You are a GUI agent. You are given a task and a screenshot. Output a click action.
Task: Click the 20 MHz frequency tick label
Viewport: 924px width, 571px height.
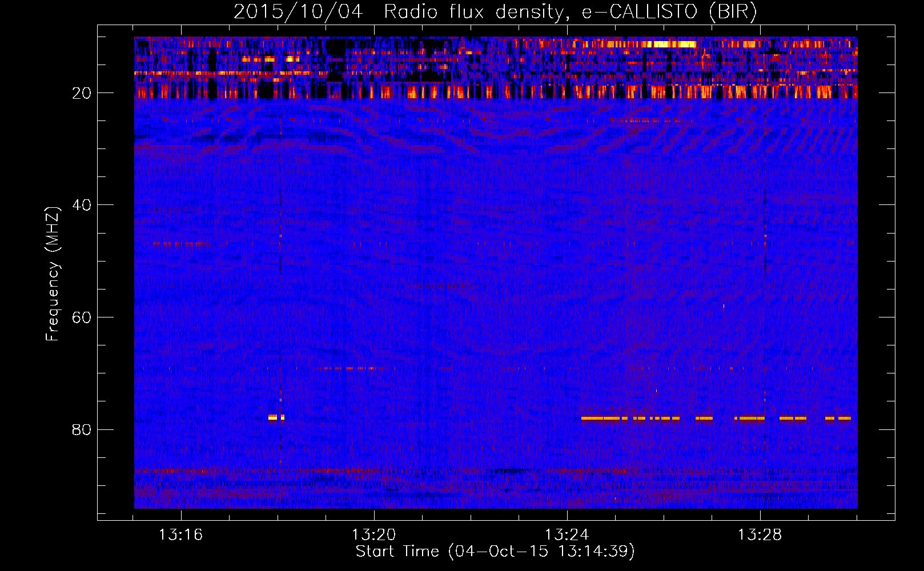(x=82, y=93)
